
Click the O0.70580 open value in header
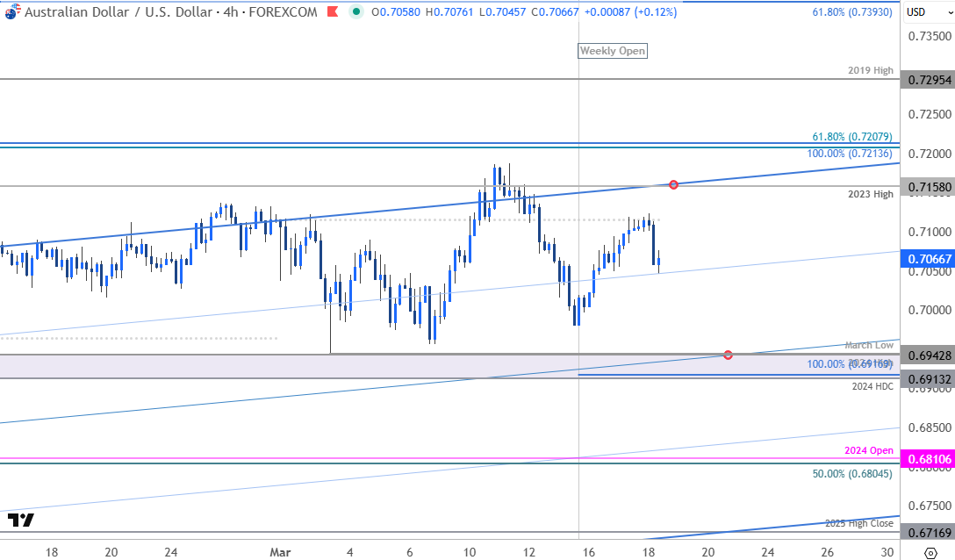(x=395, y=11)
